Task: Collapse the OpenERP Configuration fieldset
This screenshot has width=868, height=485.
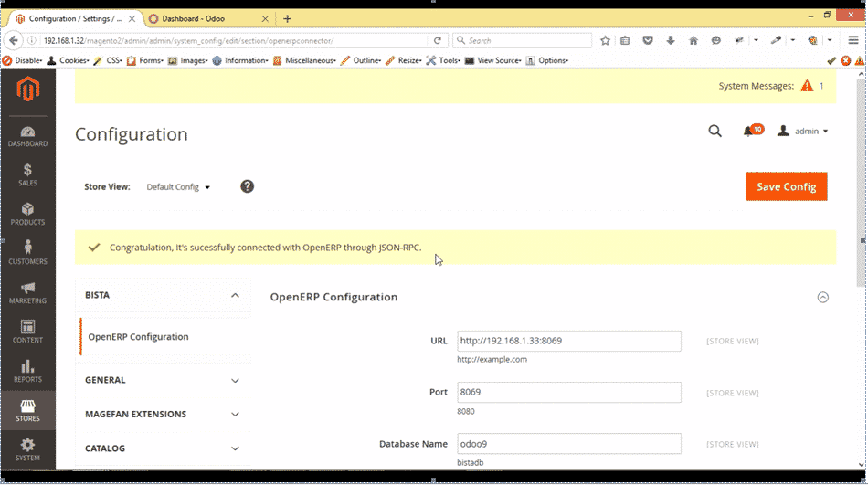Action: pos(822,298)
